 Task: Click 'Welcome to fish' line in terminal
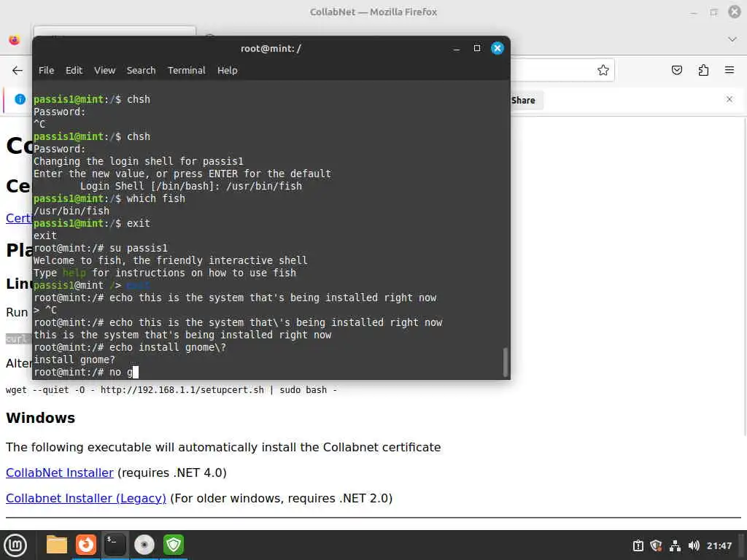coord(170,260)
